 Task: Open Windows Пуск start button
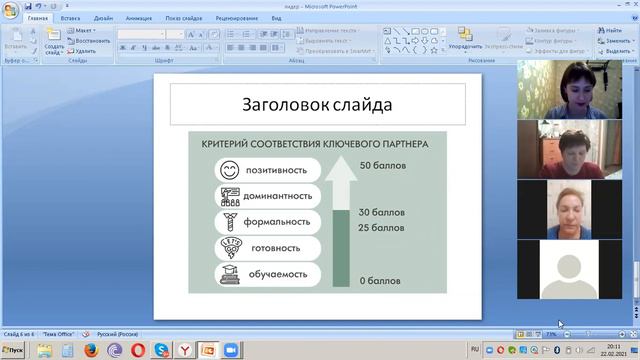click(x=13, y=350)
